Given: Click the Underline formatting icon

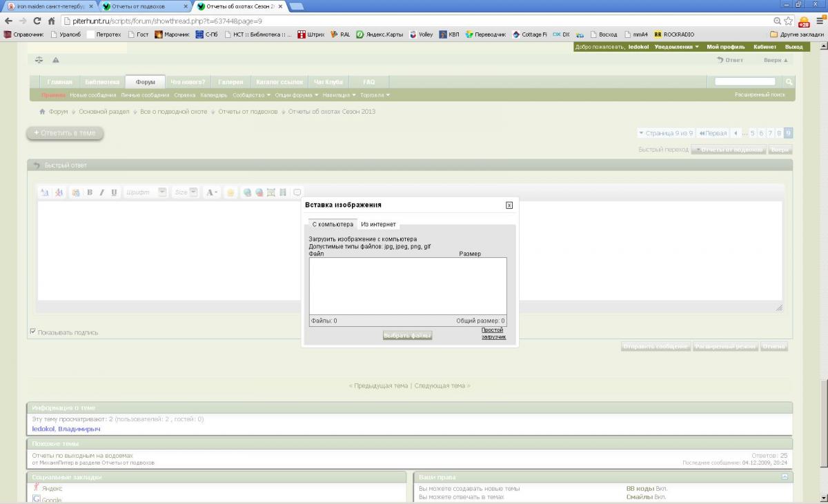Looking at the screenshot, I should point(114,192).
